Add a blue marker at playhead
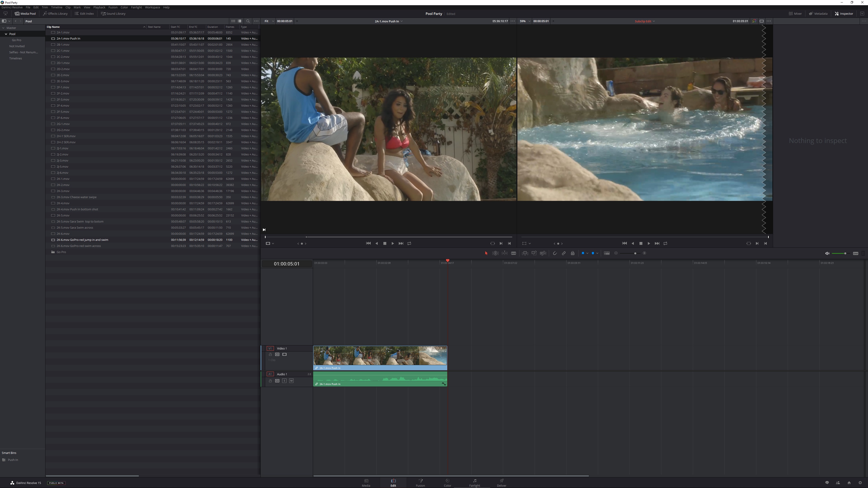The image size is (868, 488). click(x=593, y=253)
